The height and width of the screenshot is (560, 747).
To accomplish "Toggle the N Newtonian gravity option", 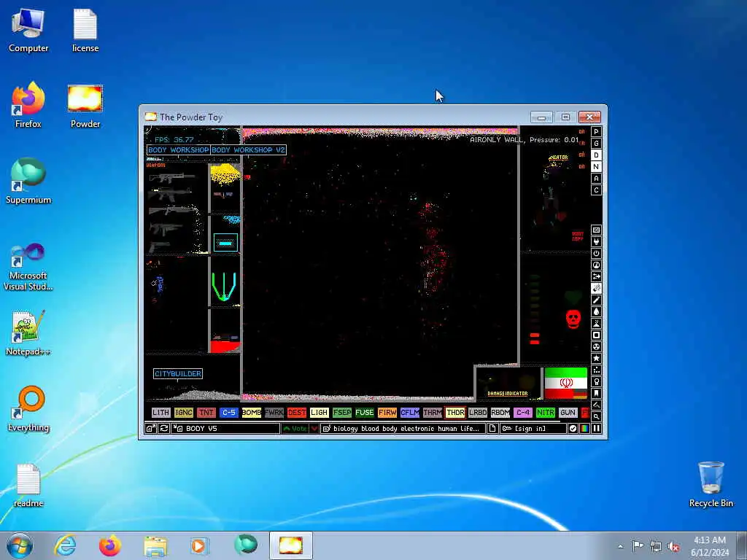I will click(x=596, y=167).
